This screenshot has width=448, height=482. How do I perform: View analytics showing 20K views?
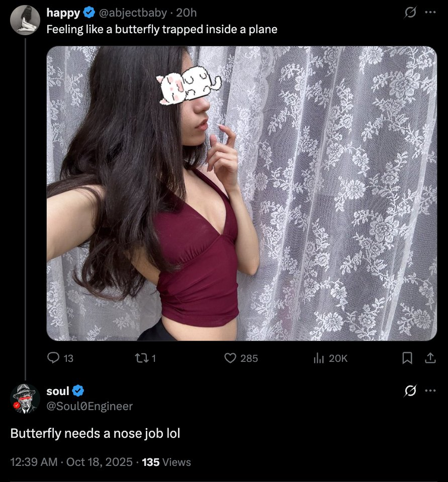click(330, 358)
